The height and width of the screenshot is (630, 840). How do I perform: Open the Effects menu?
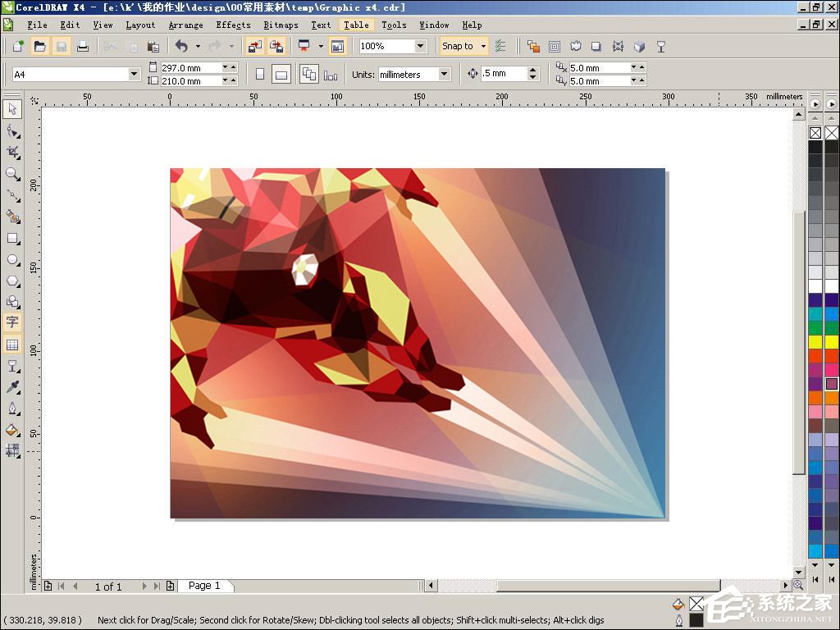233,25
